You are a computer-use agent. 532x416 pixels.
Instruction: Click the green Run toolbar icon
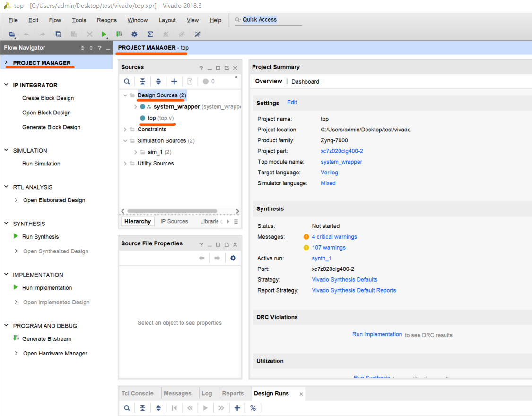point(104,34)
